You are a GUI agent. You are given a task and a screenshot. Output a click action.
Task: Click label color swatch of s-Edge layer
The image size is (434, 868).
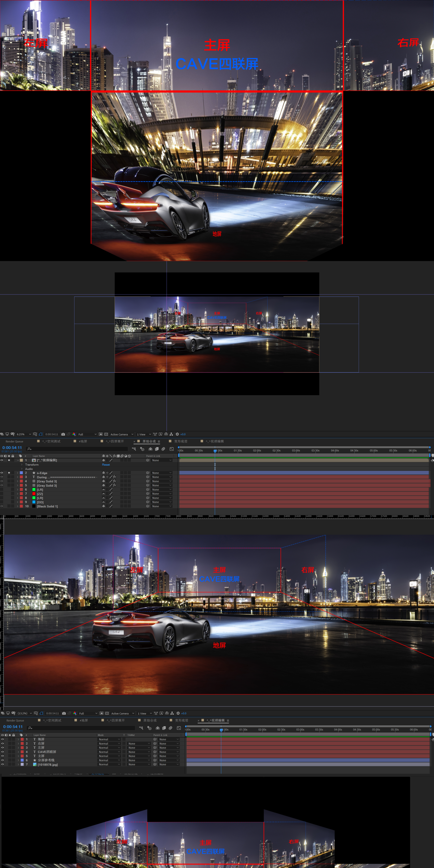pyautogui.click(x=21, y=473)
